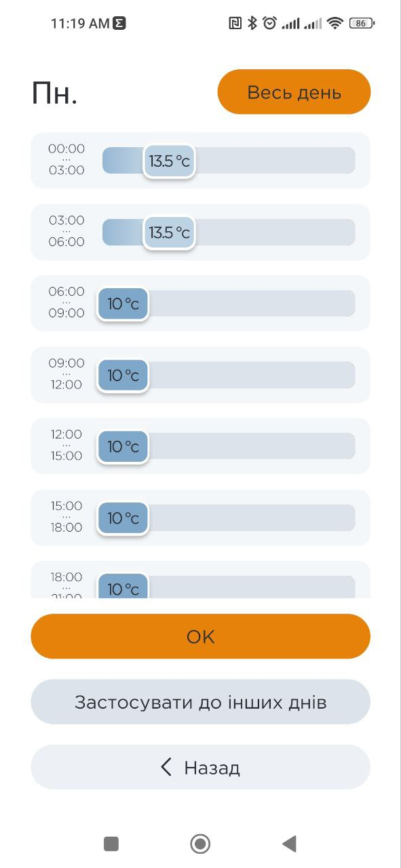Tap the Android home navigation button
The width and height of the screenshot is (401, 868).
(200, 844)
